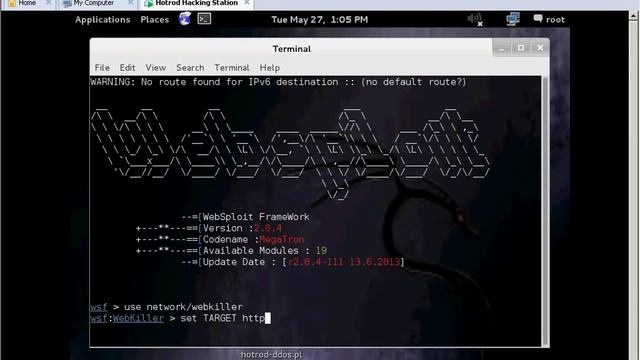Open the Search menu in Terminal
The height and width of the screenshot is (360, 640).
(190, 68)
